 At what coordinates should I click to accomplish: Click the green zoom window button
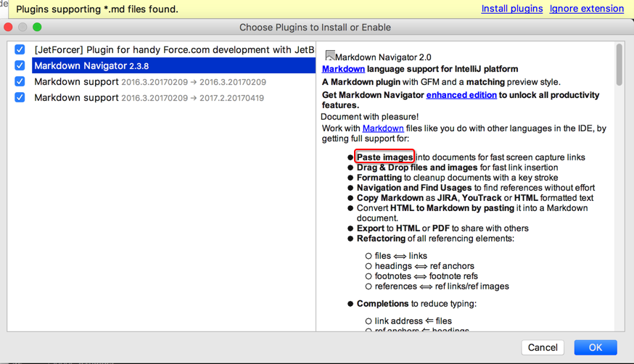37,27
